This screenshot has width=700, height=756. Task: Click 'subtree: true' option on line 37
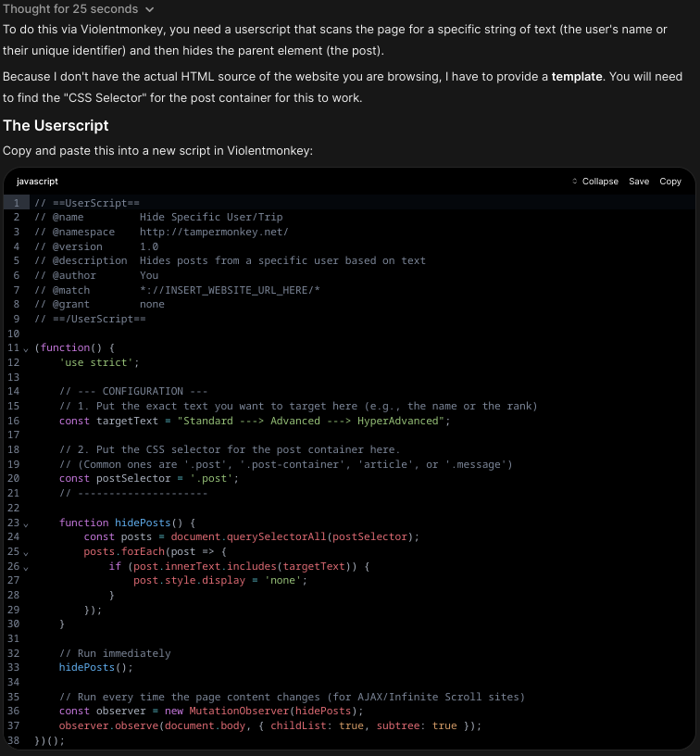(417, 725)
